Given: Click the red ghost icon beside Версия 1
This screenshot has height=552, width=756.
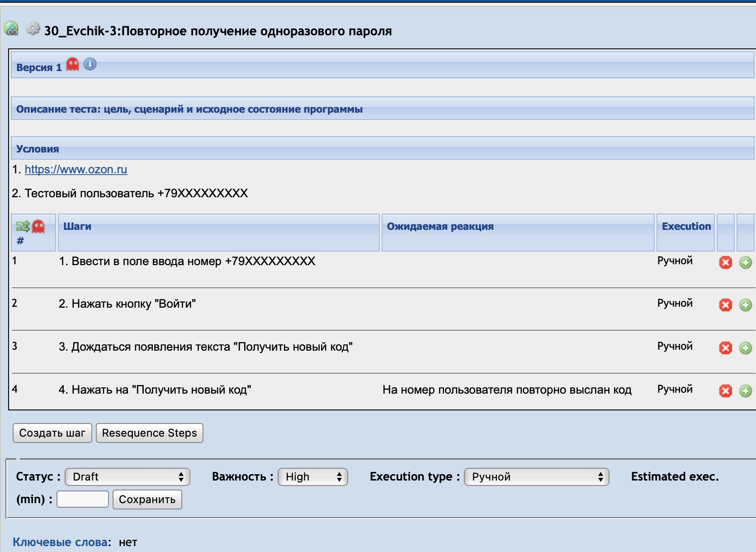Looking at the screenshot, I should pos(72,65).
